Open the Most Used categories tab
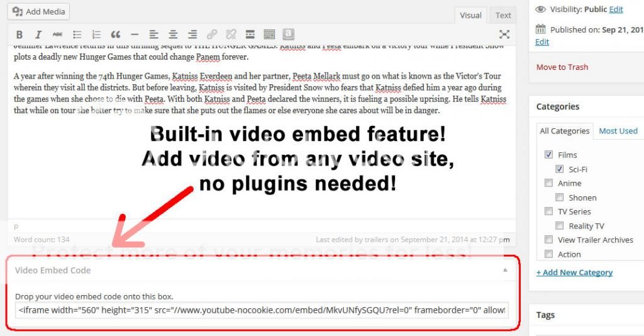Screen dimensions: 644x336 click(618, 131)
